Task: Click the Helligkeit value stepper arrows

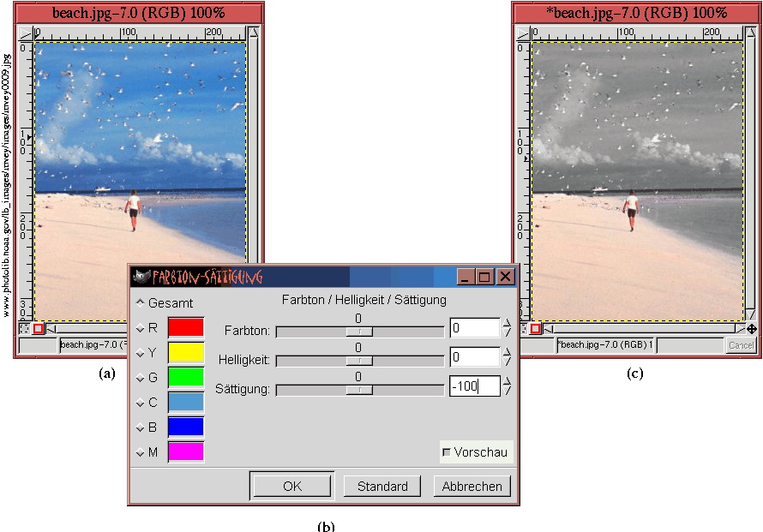Action: coord(508,357)
